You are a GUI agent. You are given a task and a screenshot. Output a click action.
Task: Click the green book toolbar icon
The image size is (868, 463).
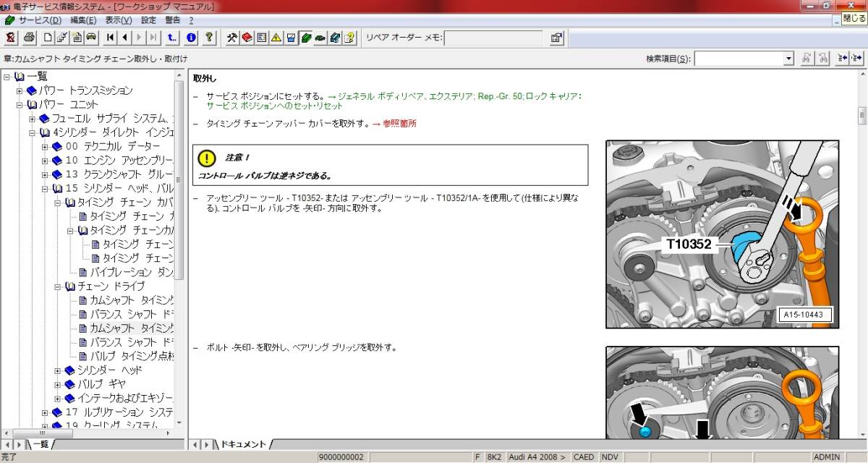click(x=306, y=38)
